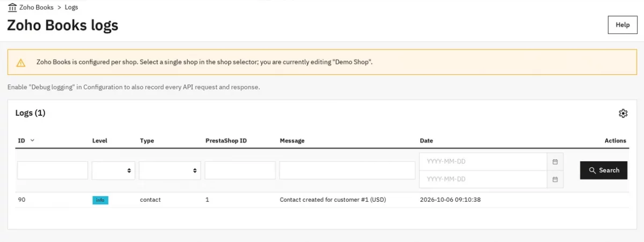This screenshot has height=242, width=644.
Task: Open the logs settings gear icon
Action: [623, 113]
